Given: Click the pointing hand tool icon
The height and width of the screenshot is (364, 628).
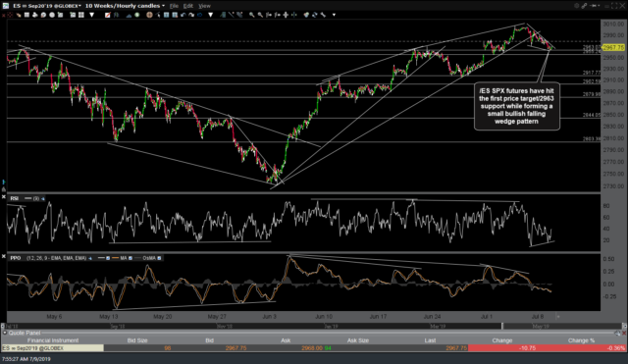Looking at the screenshot, I should [19, 15].
